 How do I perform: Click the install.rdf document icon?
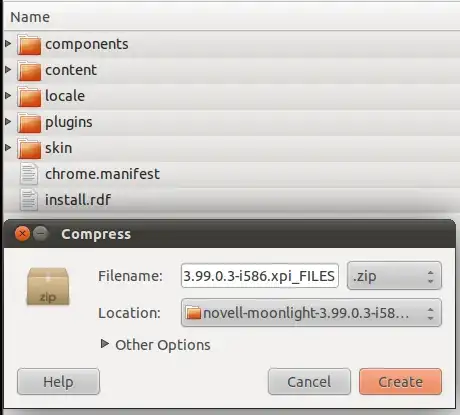point(29,200)
